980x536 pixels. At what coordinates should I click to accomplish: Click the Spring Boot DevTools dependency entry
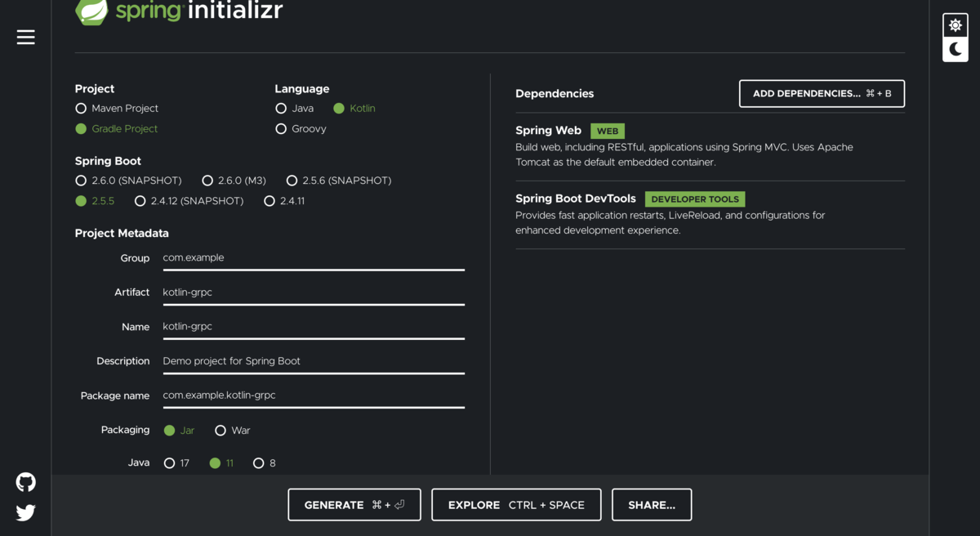(x=710, y=214)
